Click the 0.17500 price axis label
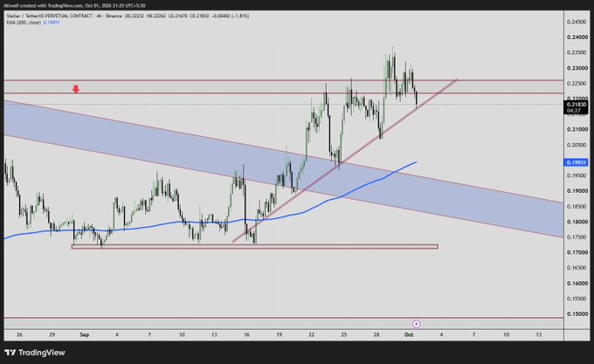The height and width of the screenshot is (364, 594). pyautogui.click(x=577, y=237)
